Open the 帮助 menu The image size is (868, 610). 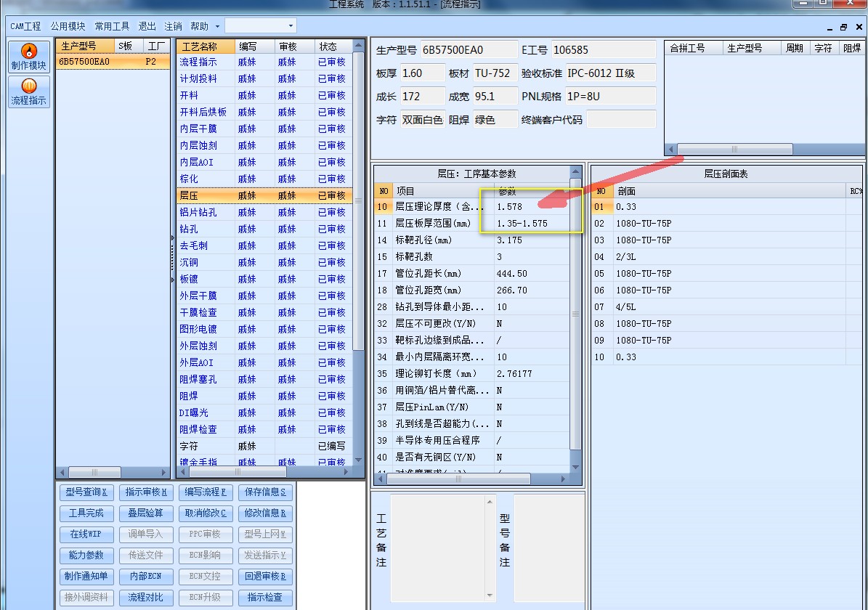[199, 26]
